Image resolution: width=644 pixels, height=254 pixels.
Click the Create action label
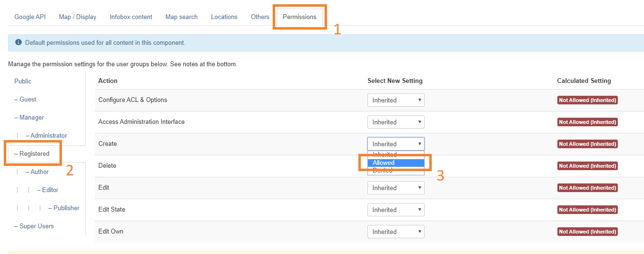(108, 143)
